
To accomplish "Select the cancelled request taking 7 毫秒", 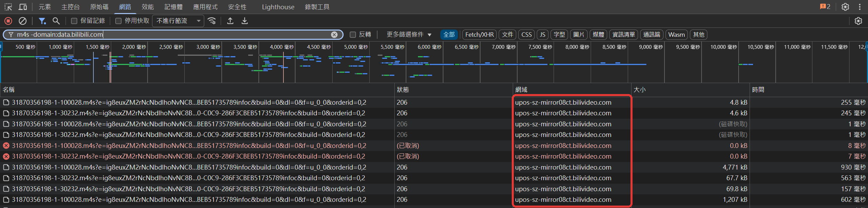I will tap(434, 157).
